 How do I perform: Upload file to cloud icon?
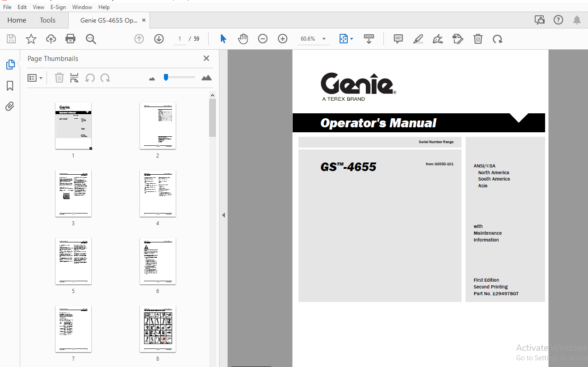(x=51, y=39)
